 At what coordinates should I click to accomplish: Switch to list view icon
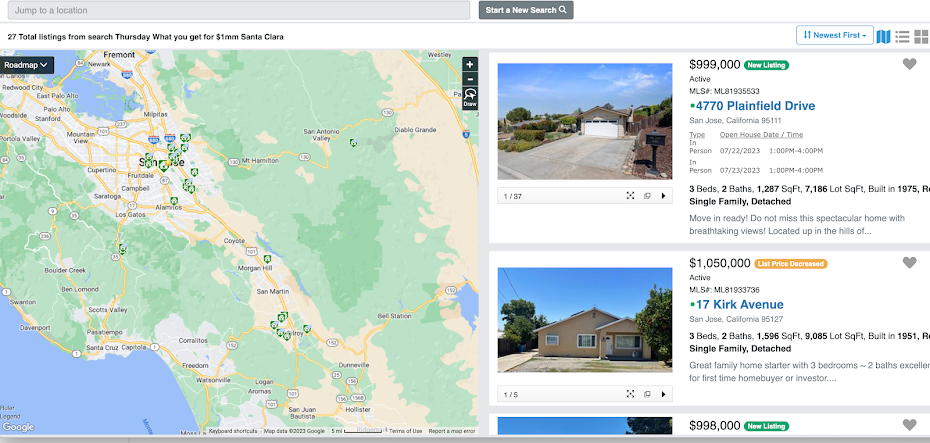pos(902,36)
